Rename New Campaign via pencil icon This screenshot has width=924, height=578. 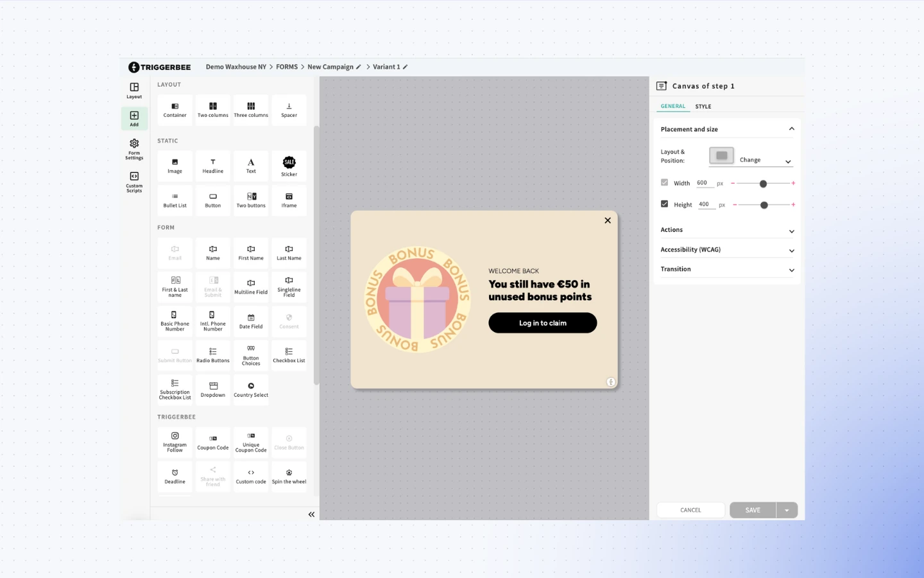(359, 67)
